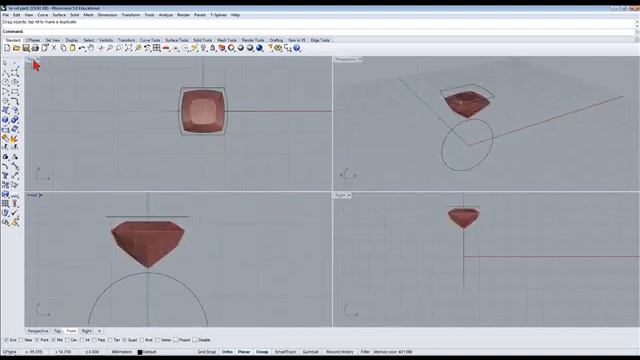Open the Millimeters units status pane
This screenshot has width=640, height=360.
pos(122,352)
